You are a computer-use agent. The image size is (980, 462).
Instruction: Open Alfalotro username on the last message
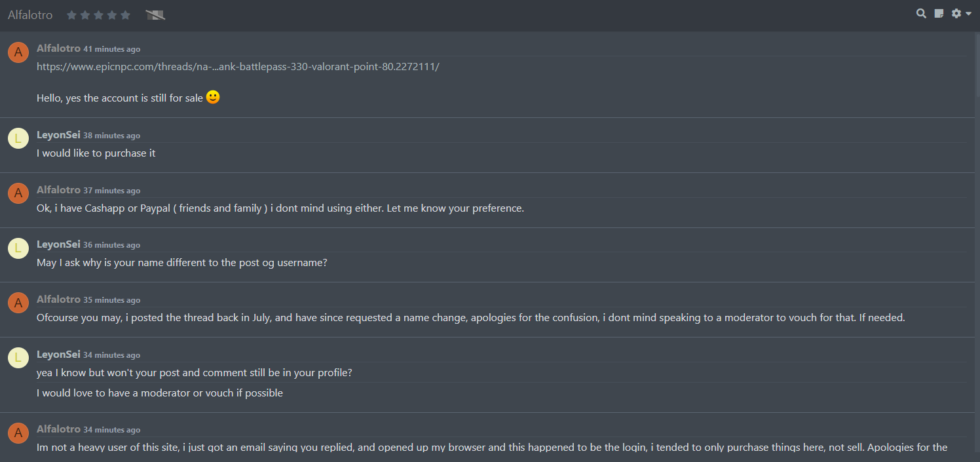[x=58, y=429]
